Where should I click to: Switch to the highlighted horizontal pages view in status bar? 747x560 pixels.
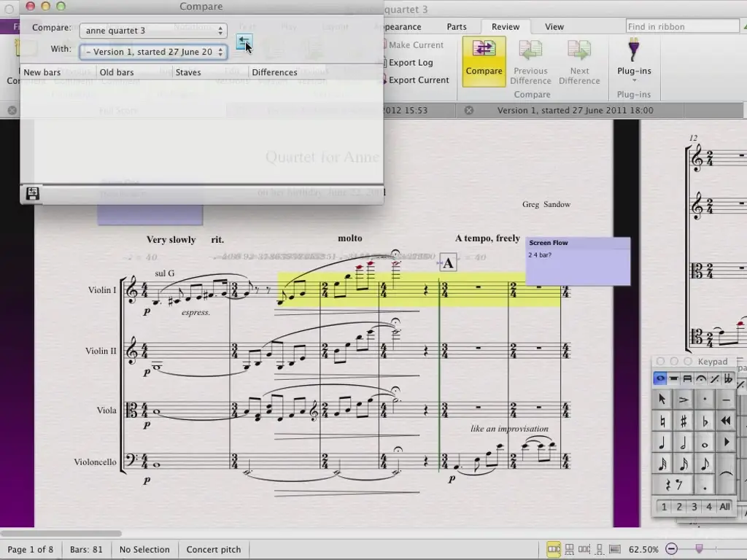click(x=554, y=549)
